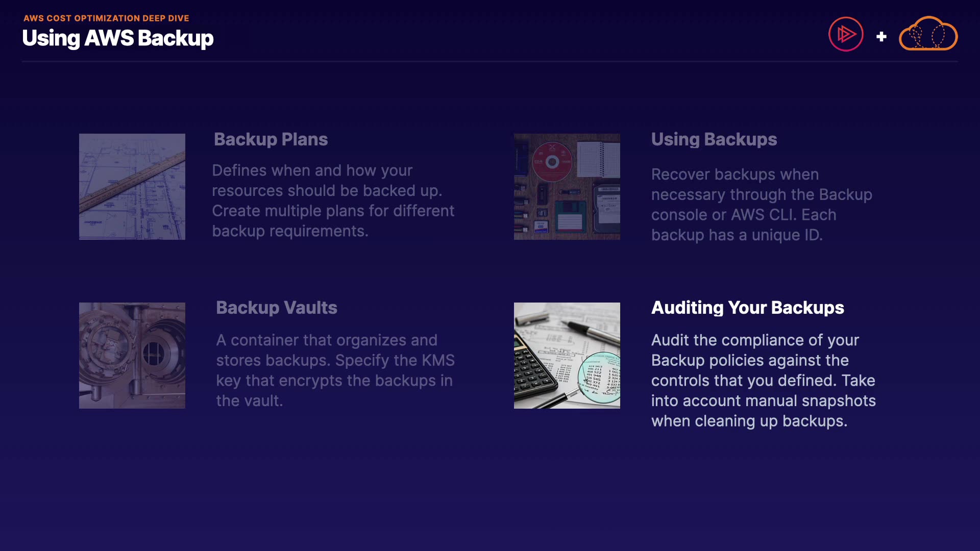Click the orange cloud logo icon
This screenshot has width=980, height=551.
[x=928, y=34]
